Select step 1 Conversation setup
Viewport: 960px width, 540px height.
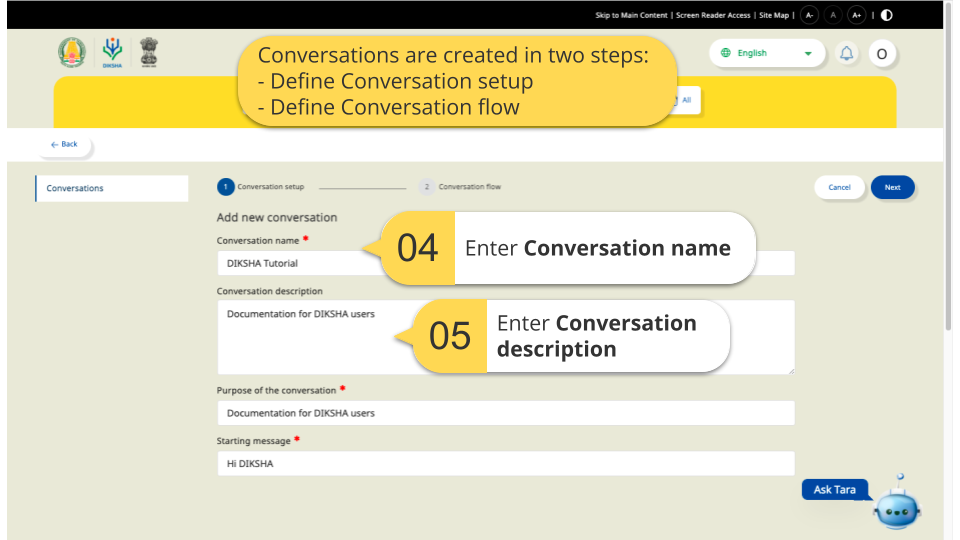pos(262,187)
